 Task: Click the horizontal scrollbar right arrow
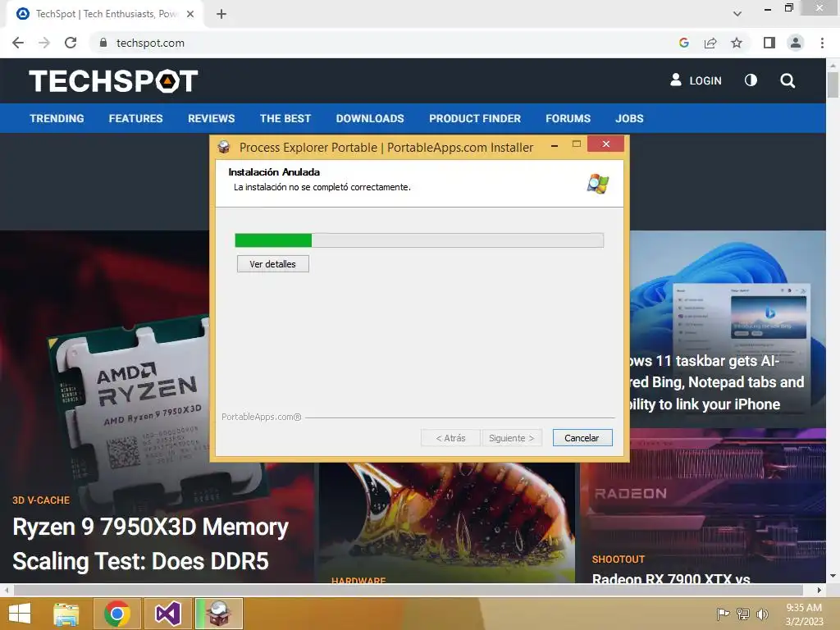pos(819,590)
